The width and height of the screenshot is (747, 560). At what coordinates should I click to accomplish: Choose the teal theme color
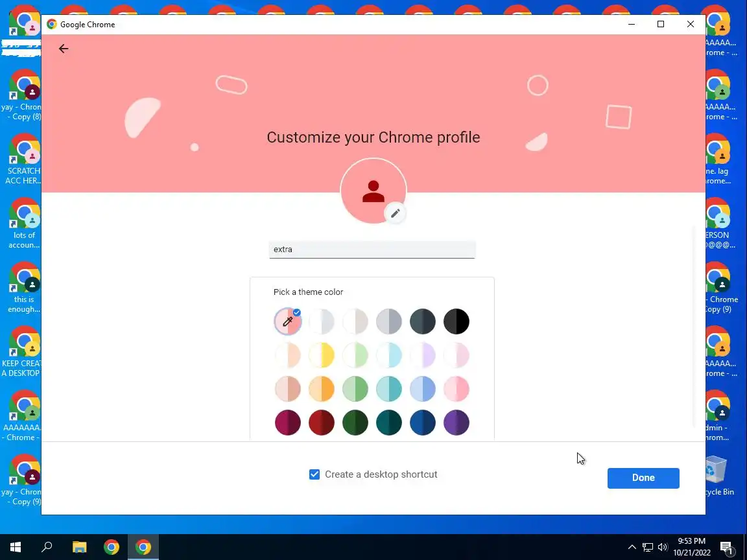point(389,389)
